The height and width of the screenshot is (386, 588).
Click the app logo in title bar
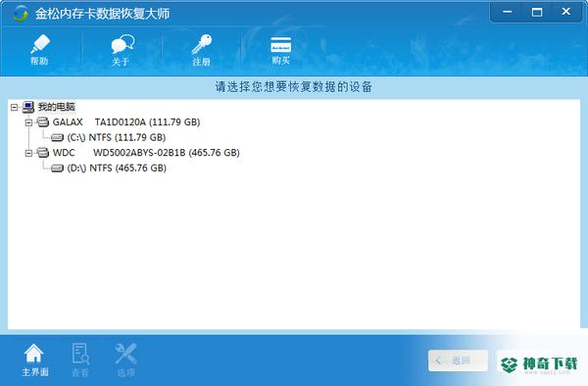(21, 14)
